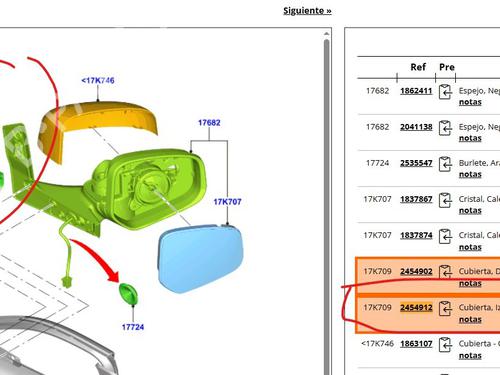Click the Ref column header
The image size is (500, 375).
[x=418, y=67]
